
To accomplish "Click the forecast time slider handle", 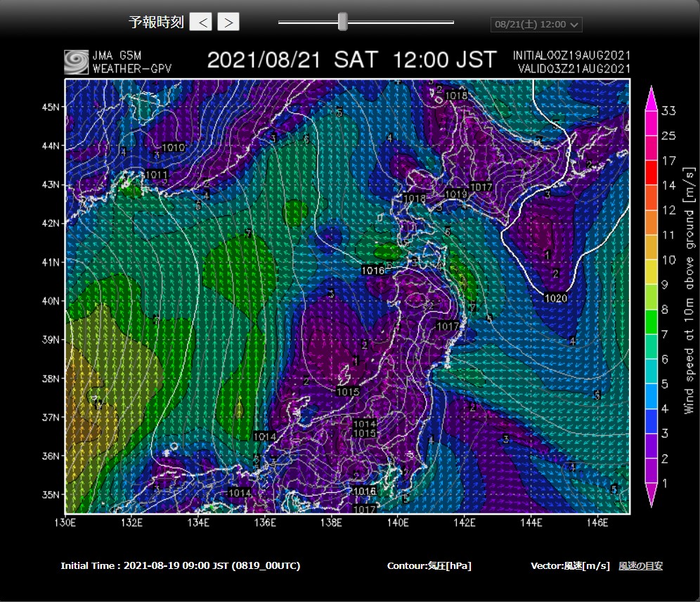I will [x=342, y=22].
